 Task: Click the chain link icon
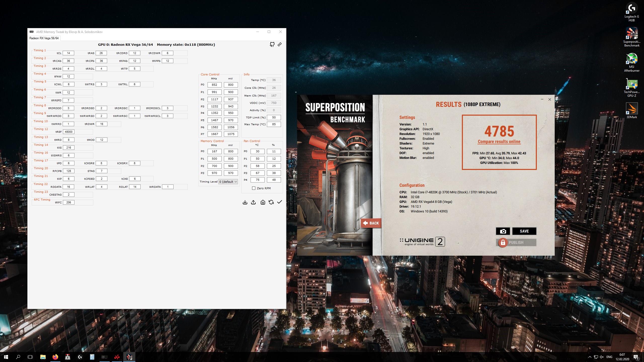pyautogui.click(x=279, y=44)
